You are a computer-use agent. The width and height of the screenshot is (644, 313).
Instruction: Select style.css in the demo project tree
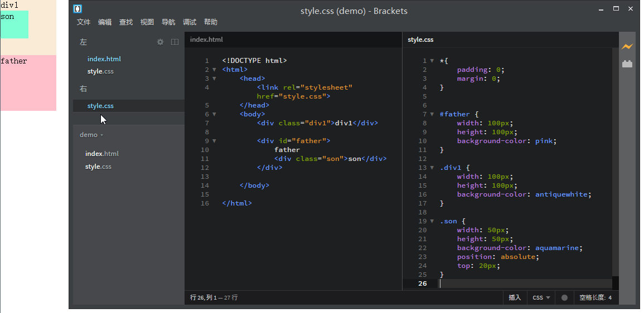[x=98, y=167]
